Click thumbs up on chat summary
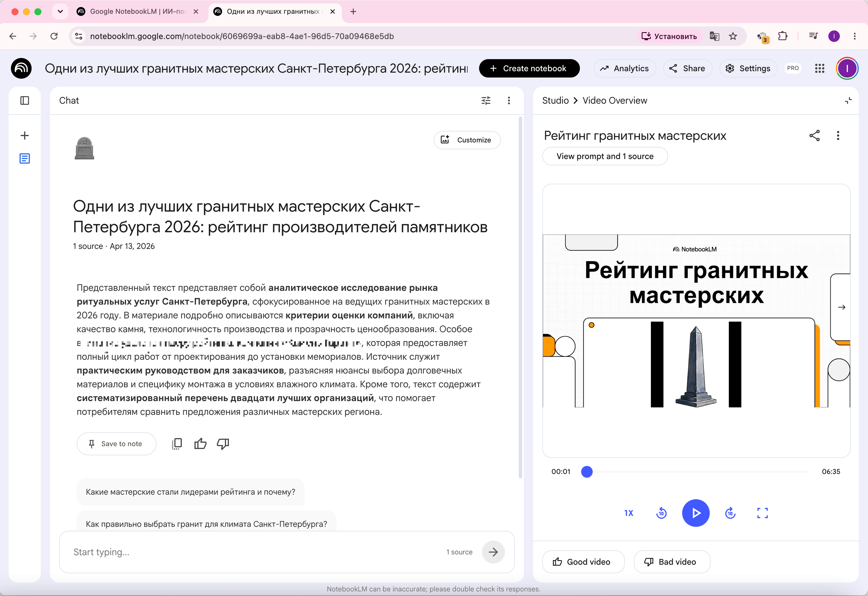The image size is (868, 596). click(200, 444)
